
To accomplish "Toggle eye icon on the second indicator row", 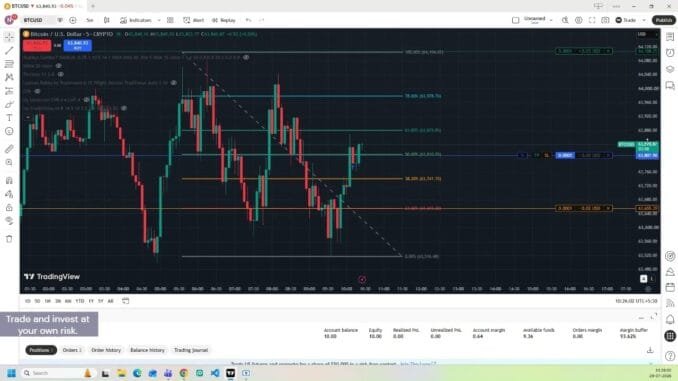I will point(58,66).
